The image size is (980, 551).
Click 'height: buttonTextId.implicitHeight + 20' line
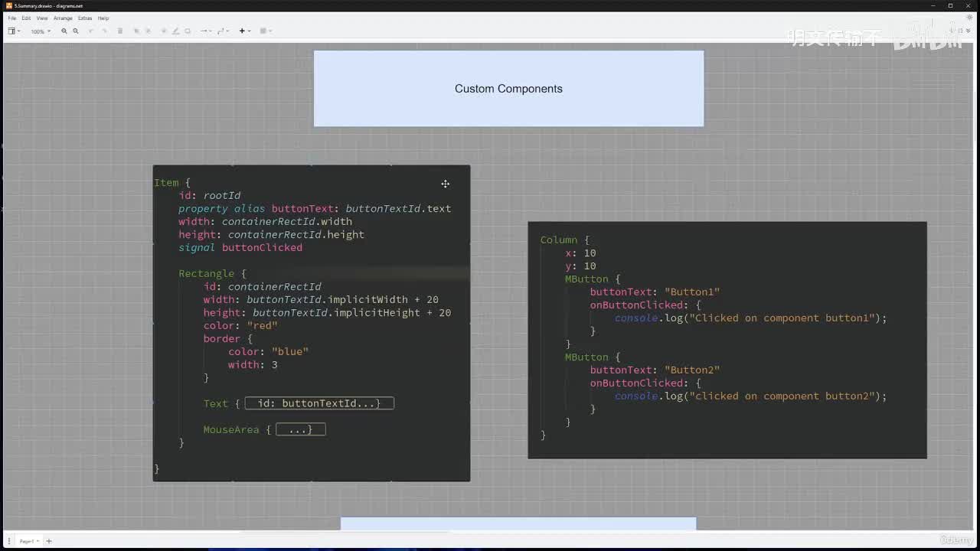pyautogui.click(x=327, y=313)
